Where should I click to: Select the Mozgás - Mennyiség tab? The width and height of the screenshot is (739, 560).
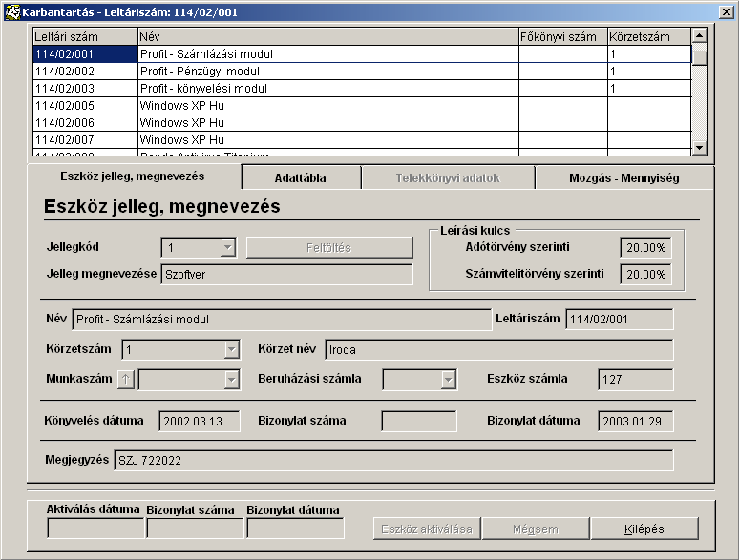tap(624, 178)
